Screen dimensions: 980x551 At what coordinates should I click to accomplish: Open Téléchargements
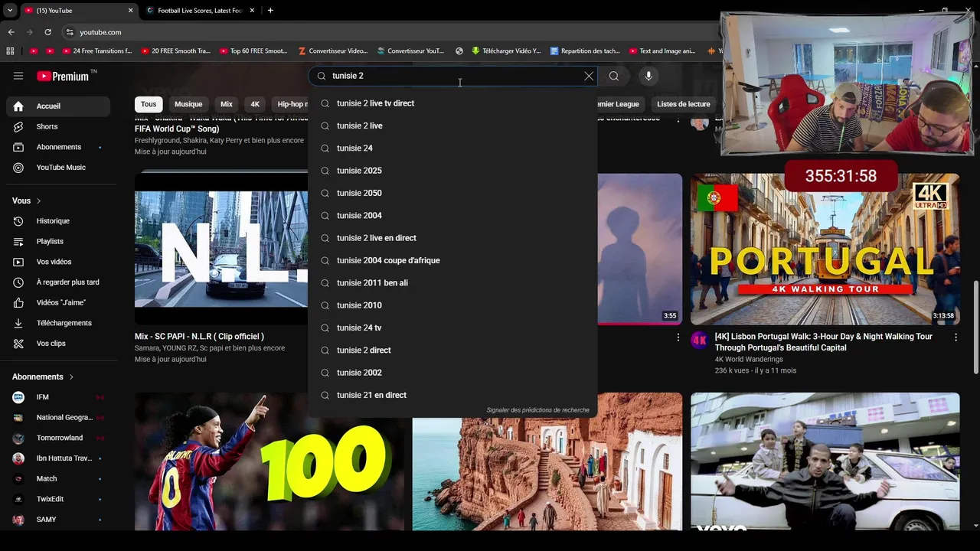pyautogui.click(x=58, y=323)
